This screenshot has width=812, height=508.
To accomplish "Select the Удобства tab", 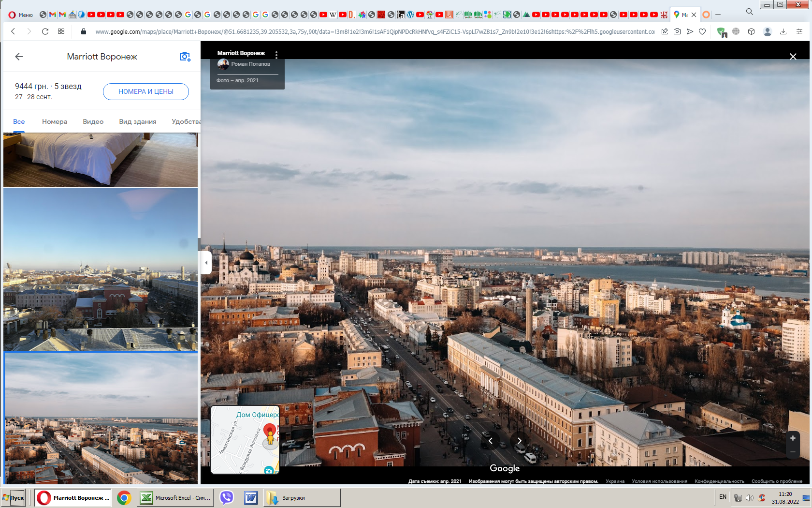I will [186, 121].
